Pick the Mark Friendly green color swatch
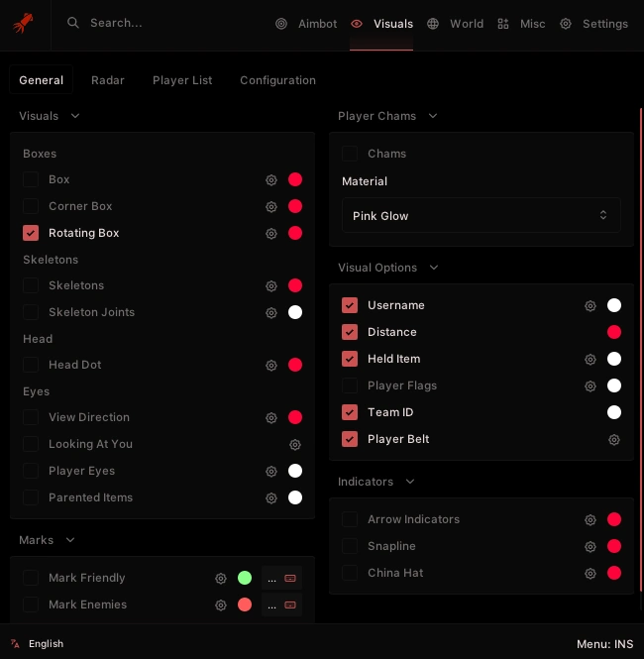This screenshot has height=659, width=644. click(245, 578)
